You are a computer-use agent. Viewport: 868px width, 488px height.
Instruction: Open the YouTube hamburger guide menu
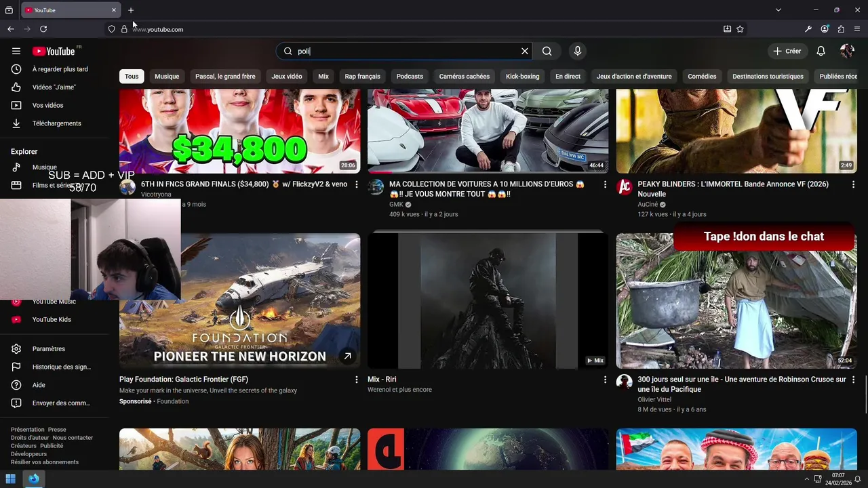coord(16,51)
